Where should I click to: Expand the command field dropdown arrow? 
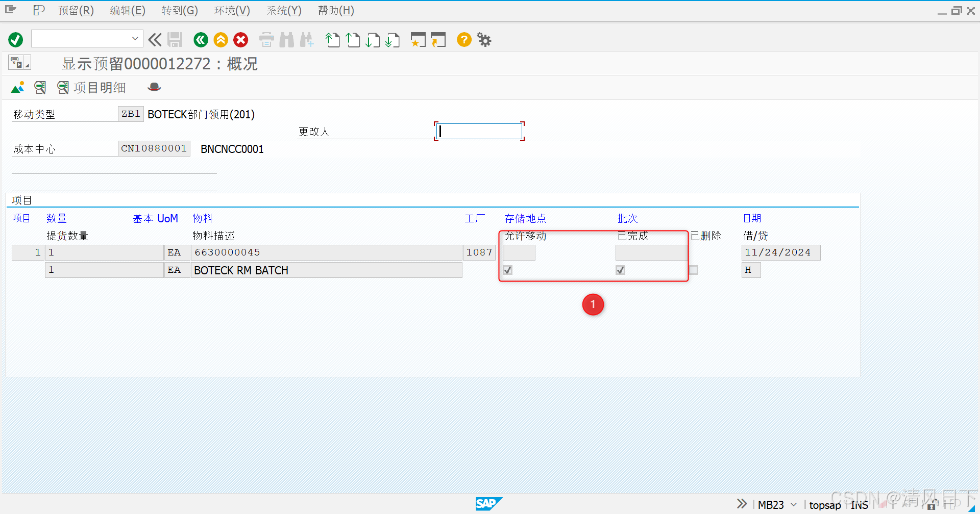[134, 38]
